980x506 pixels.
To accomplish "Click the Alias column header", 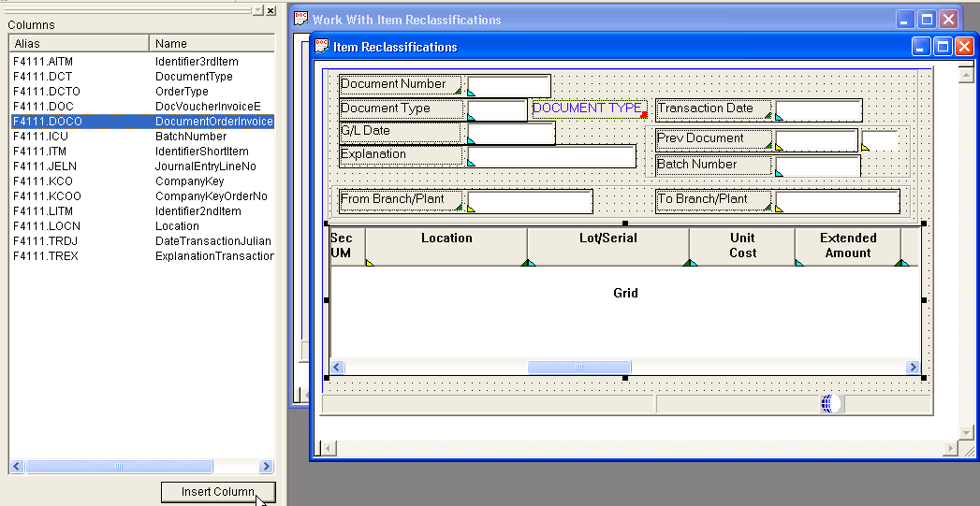I will [x=80, y=44].
